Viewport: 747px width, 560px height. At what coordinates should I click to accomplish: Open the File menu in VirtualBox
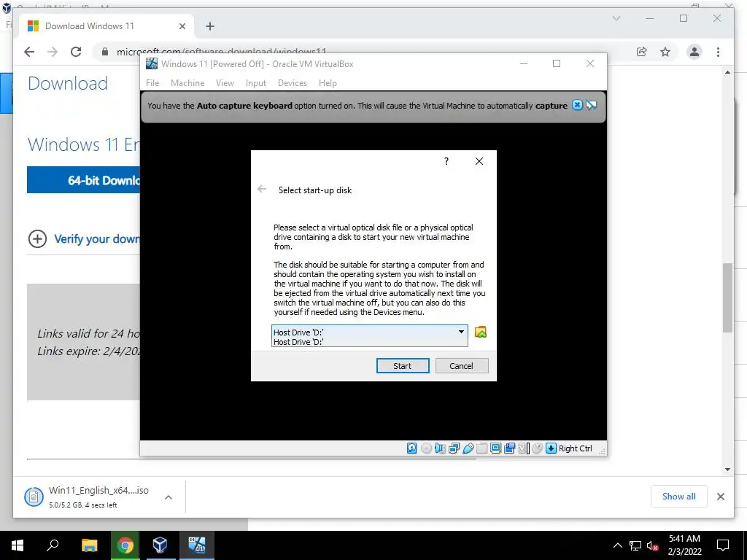tap(152, 83)
